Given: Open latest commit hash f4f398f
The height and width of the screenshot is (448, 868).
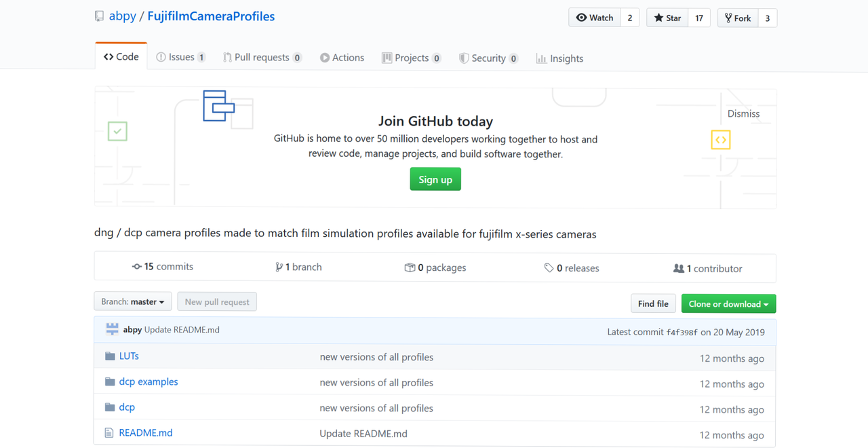Looking at the screenshot, I should coord(682,333).
